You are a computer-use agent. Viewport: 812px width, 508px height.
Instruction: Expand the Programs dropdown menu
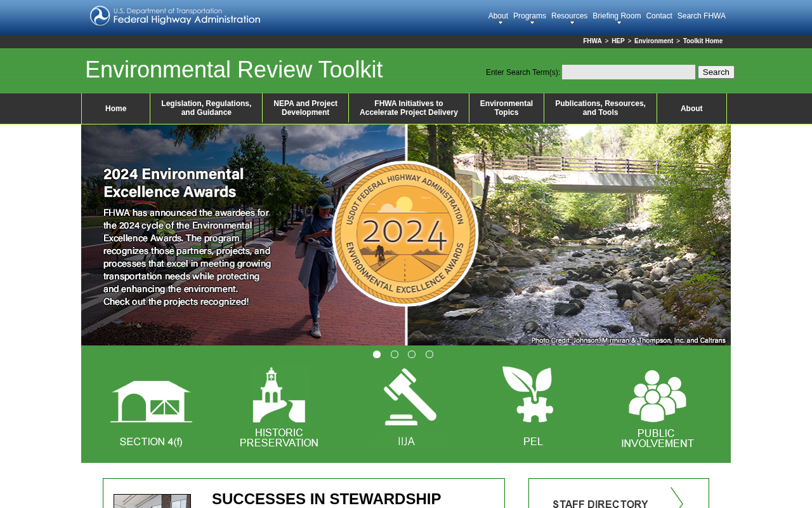point(530,17)
